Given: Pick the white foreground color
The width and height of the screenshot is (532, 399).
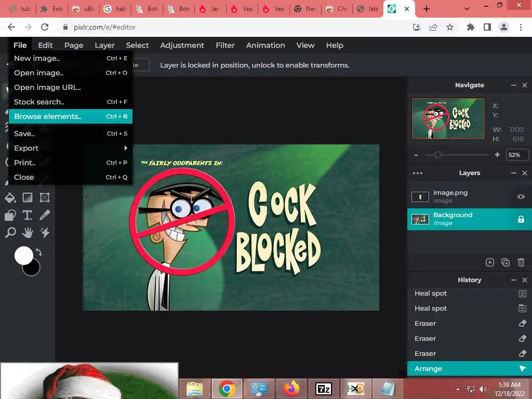Looking at the screenshot, I should pos(24,256).
